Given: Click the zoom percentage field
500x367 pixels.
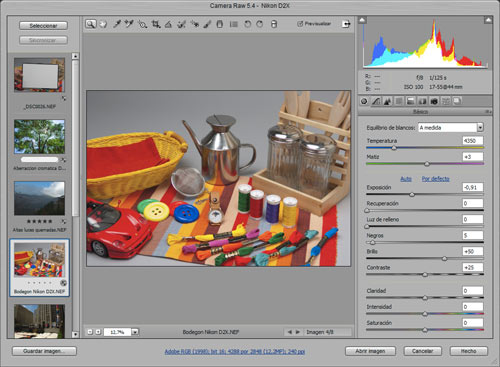Looking at the screenshot, I should coord(117,332).
